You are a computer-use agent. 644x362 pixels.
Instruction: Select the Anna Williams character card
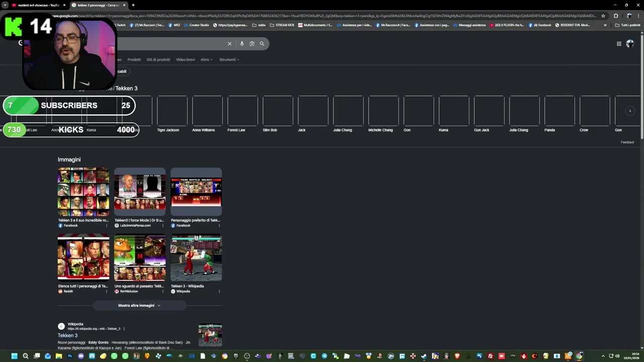207,114
